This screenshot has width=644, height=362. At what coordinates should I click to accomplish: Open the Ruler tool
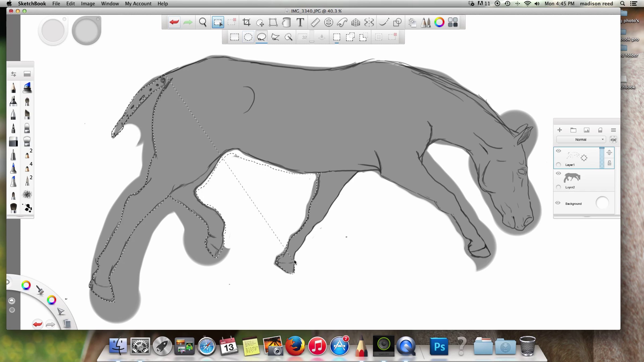(315, 22)
